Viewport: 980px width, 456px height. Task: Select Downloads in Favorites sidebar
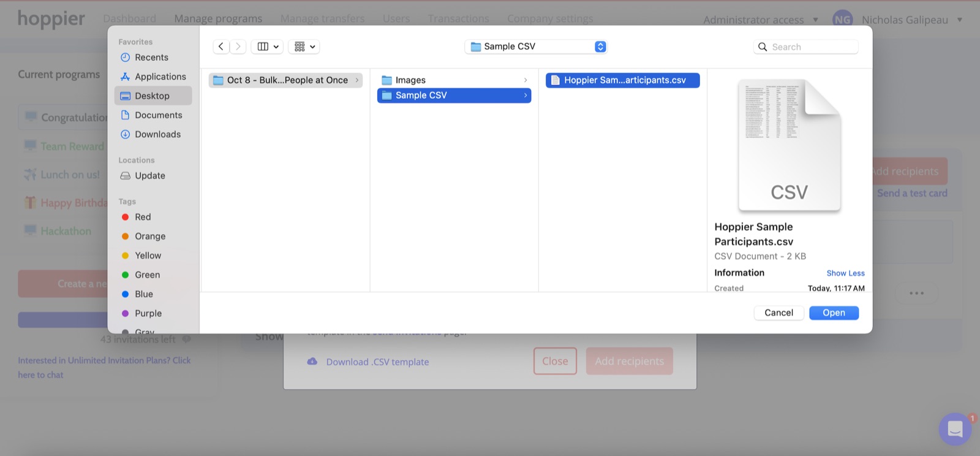[153, 134]
